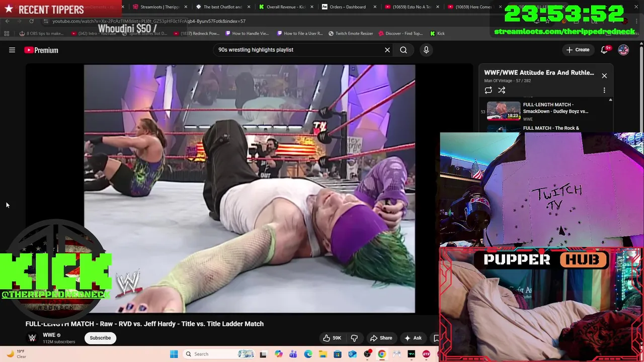Close the Streamloots tab

pos(186,7)
